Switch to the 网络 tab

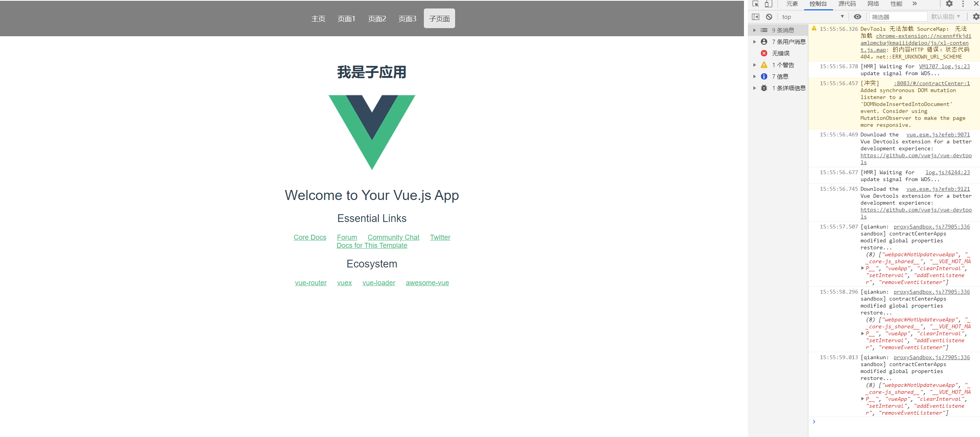pyautogui.click(x=873, y=4)
